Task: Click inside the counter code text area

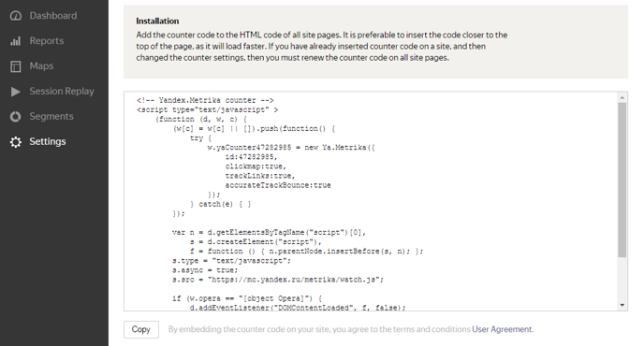Action: click(x=371, y=201)
